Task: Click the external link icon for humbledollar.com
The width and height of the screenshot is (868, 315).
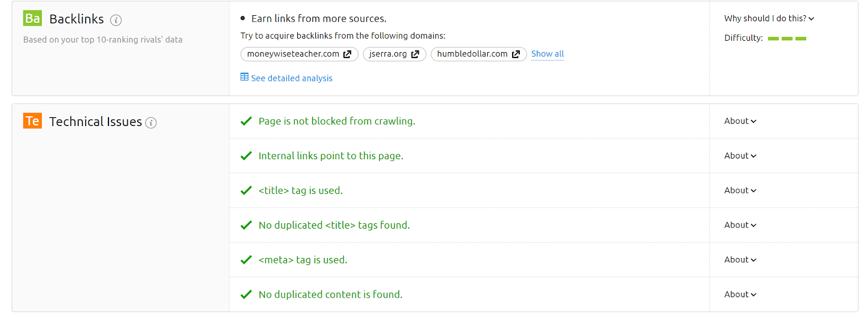Action: (x=516, y=54)
